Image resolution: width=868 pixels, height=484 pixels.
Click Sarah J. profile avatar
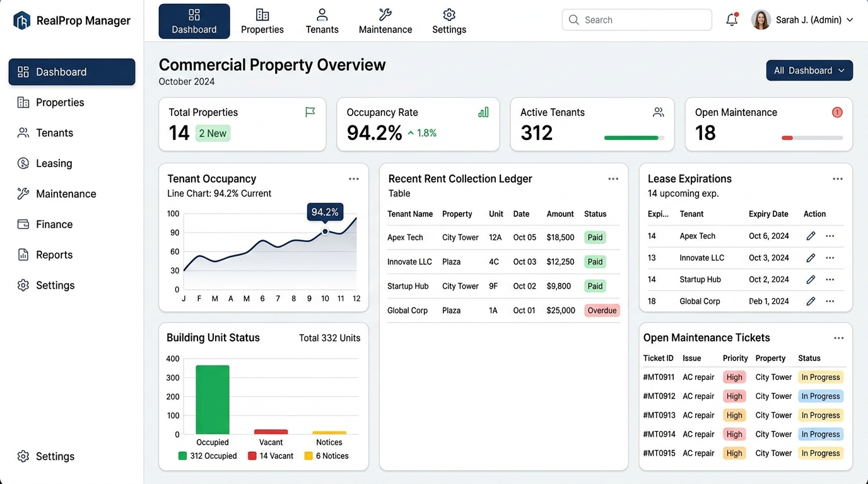[761, 20]
